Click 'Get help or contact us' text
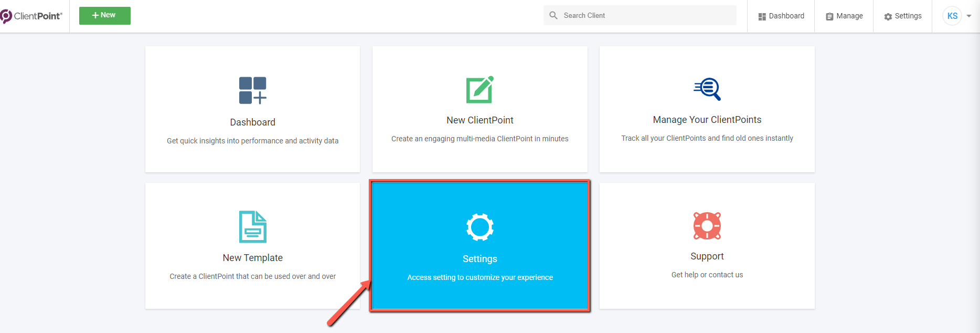The image size is (980, 333). [x=707, y=275]
